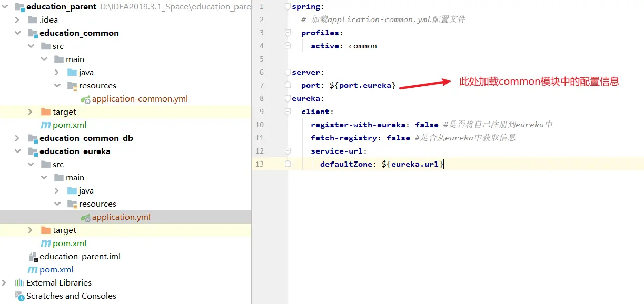Viewport: 644px width, 304px height.
Task: Fold the spring block using gutter arrow
Action: click(287, 6)
